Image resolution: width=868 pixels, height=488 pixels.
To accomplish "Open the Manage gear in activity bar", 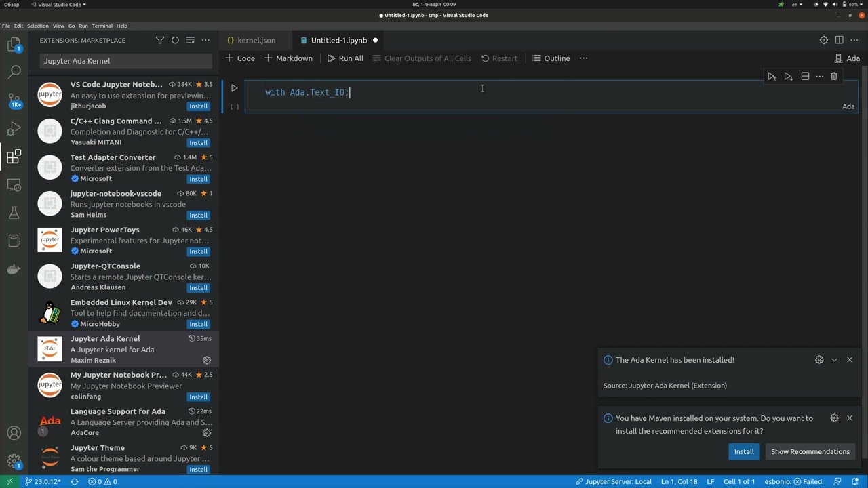I will (14, 461).
